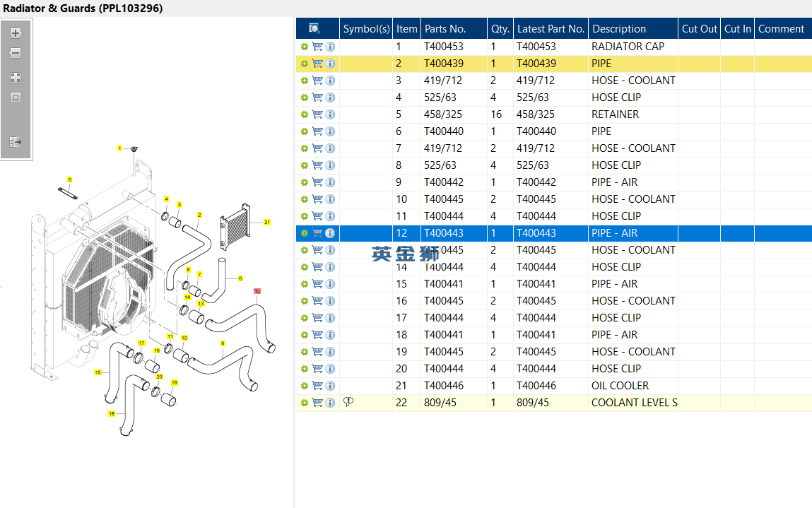Viewport: 812px width, 508px height.
Task: Open info for item 21 OIL COOLER
Action: click(x=330, y=386)
